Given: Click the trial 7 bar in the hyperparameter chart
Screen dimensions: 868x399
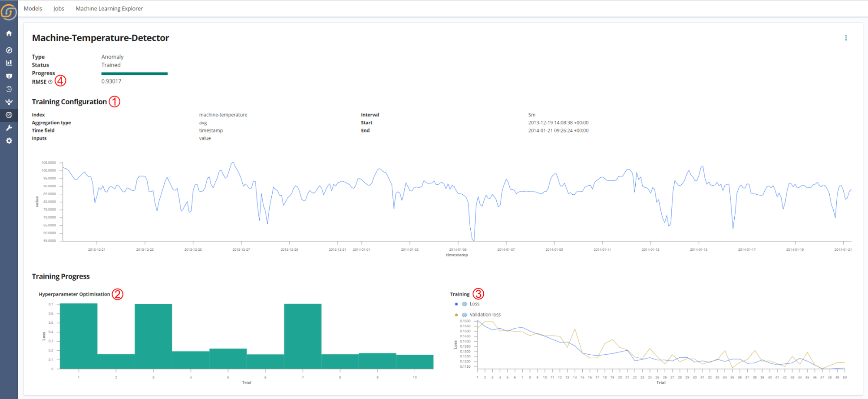Looking at the screenshot, I should 303,336.
